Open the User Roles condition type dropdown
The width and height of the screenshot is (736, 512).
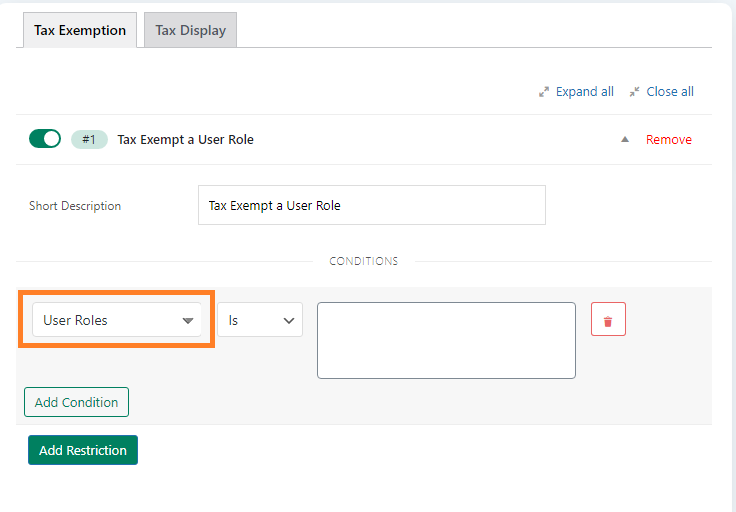point(117,320)
